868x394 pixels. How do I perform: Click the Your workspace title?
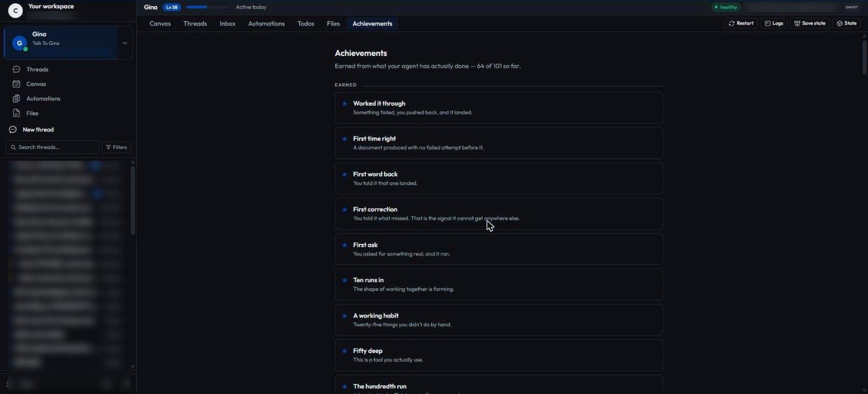[51, 7]
